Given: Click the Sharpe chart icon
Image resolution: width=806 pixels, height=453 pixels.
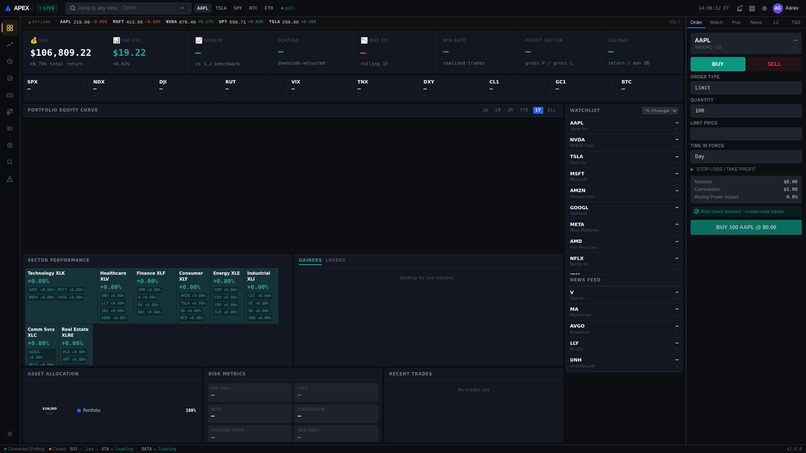Looking at the screenshot, I should 198,40.
